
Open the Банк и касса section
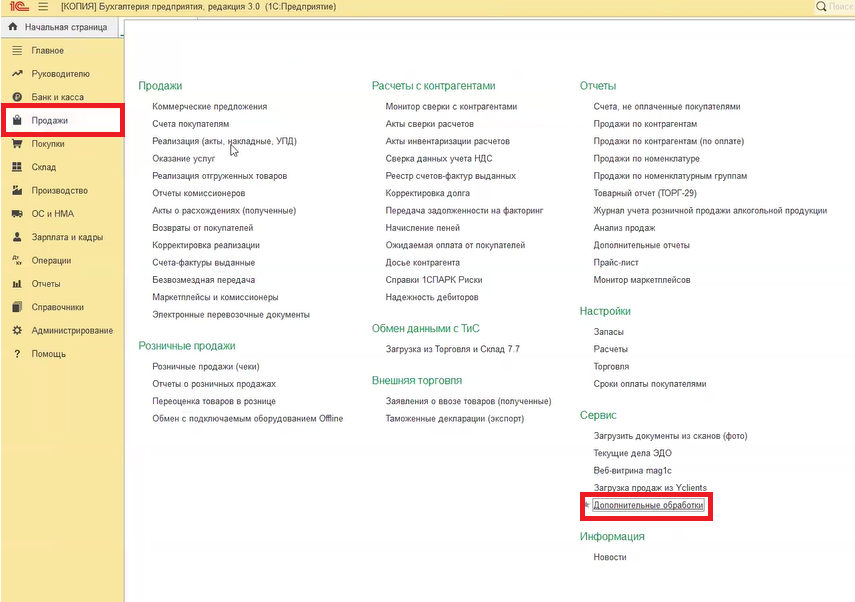tap(57, 97)
